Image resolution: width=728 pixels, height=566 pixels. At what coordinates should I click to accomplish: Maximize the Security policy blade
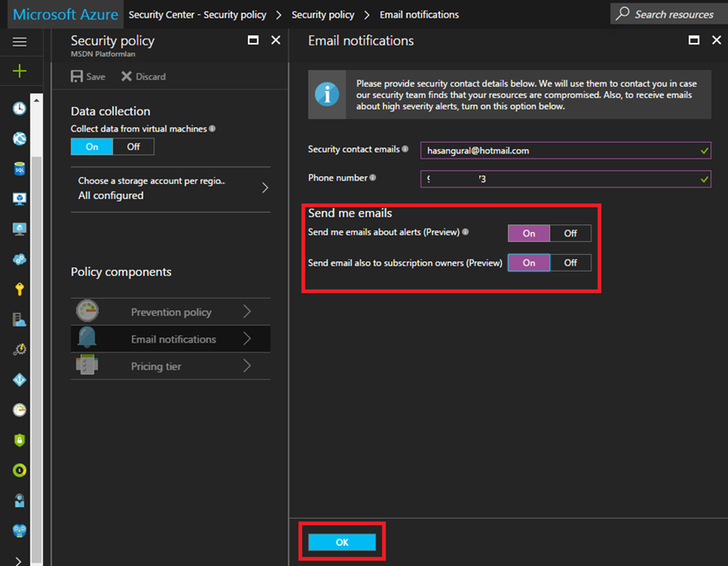(253, 40)
